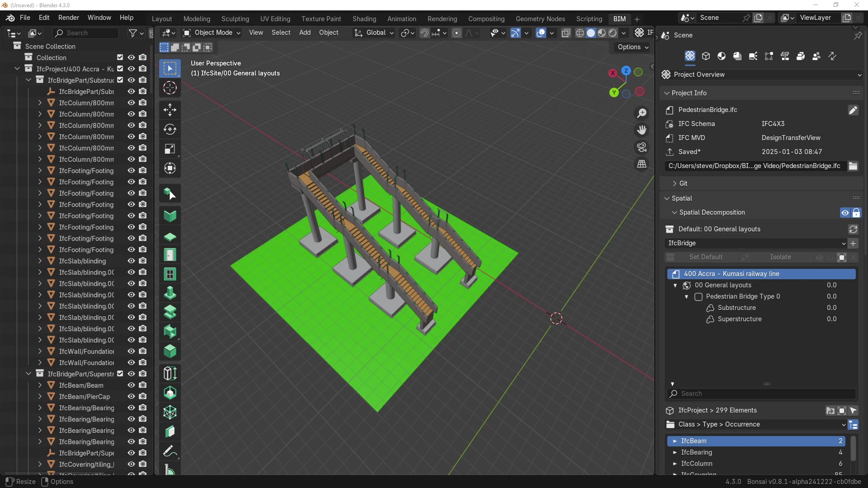
Task: Click the viewport pan hand icon
Action: pyautogui.click(x=642, y=130)
